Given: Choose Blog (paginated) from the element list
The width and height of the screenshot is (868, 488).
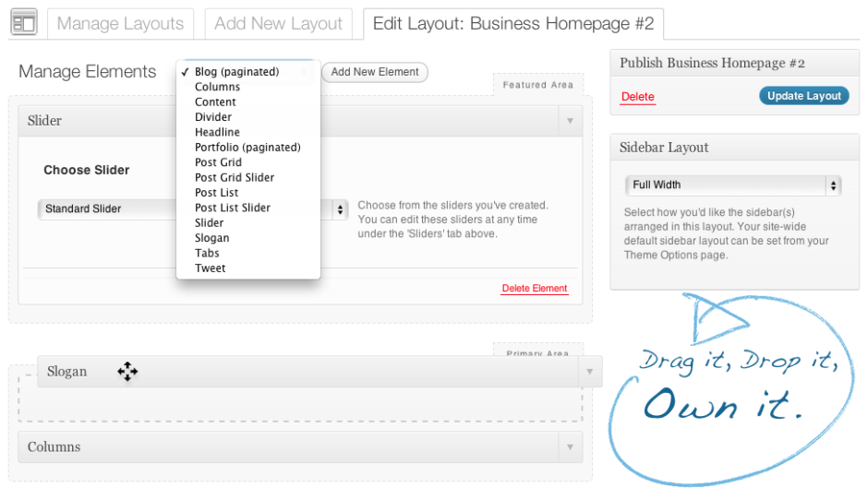Looking at the screenshot, I should (x=236, y=72).
